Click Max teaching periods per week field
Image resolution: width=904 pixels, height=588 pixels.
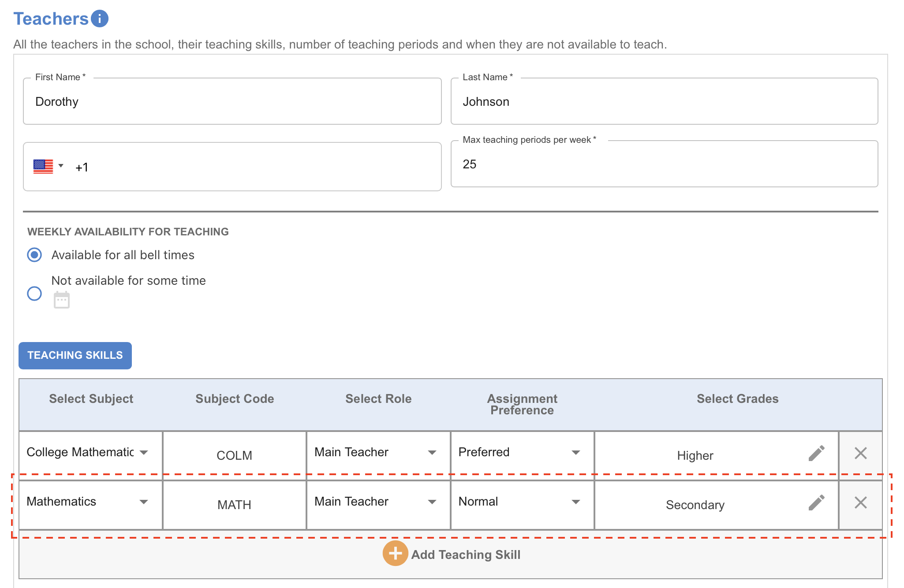[665, 164]
